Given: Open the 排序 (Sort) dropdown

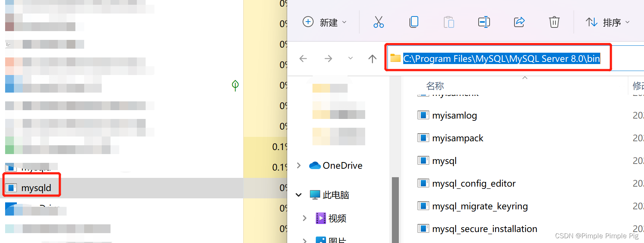Looking at the screenshot, I should 607,22.
